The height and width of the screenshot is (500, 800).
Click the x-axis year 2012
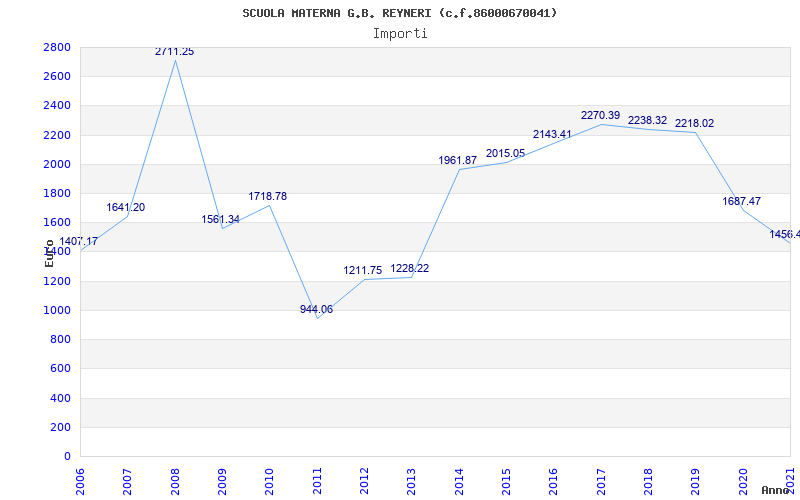(364, 482)
